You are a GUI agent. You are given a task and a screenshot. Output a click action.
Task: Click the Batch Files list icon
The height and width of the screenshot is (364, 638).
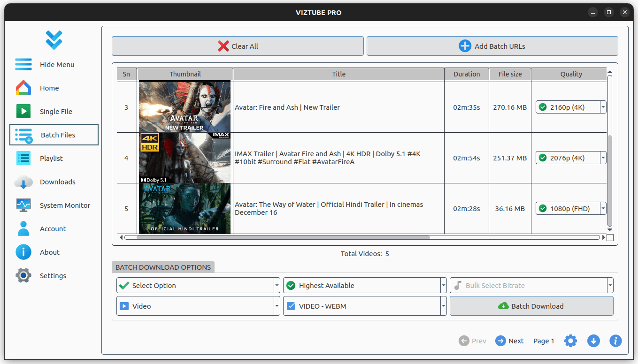pos(23,135)
